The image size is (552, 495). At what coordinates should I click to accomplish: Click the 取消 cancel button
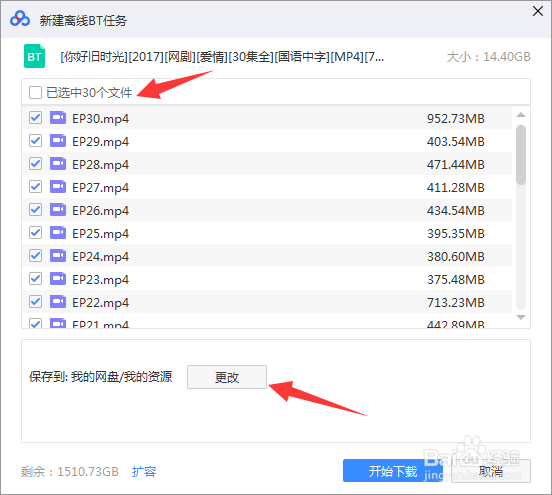coord(491,471)
